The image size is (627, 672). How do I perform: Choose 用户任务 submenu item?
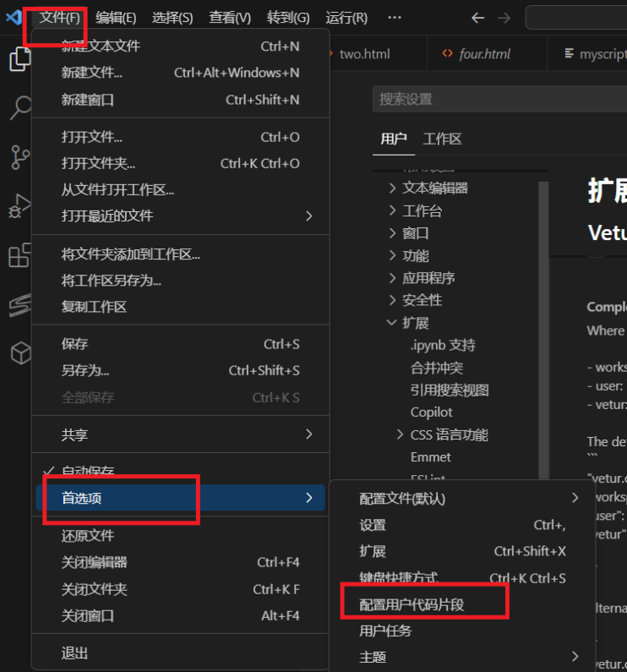462,631
